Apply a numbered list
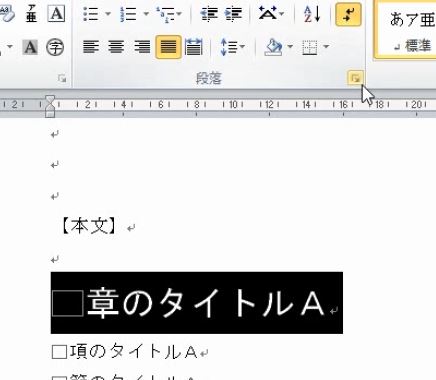The image size is (436, 380). [x=128, y=14]
